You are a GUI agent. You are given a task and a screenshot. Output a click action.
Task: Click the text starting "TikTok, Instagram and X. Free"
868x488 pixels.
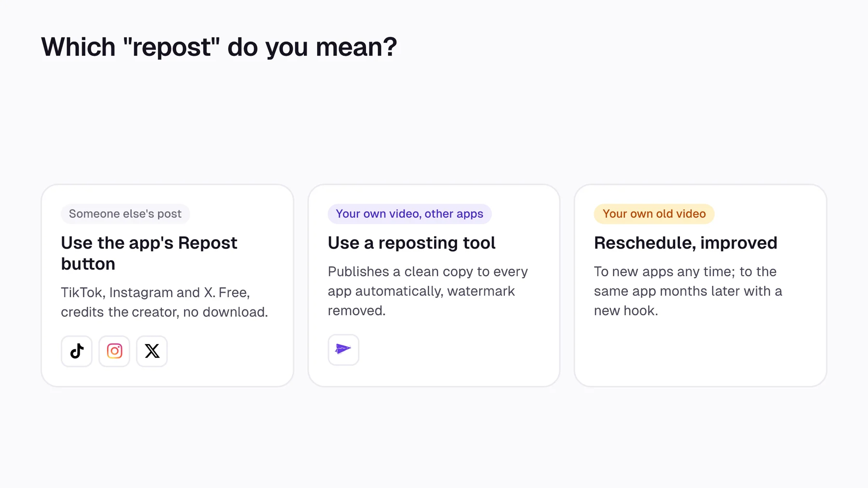[164, 302]
